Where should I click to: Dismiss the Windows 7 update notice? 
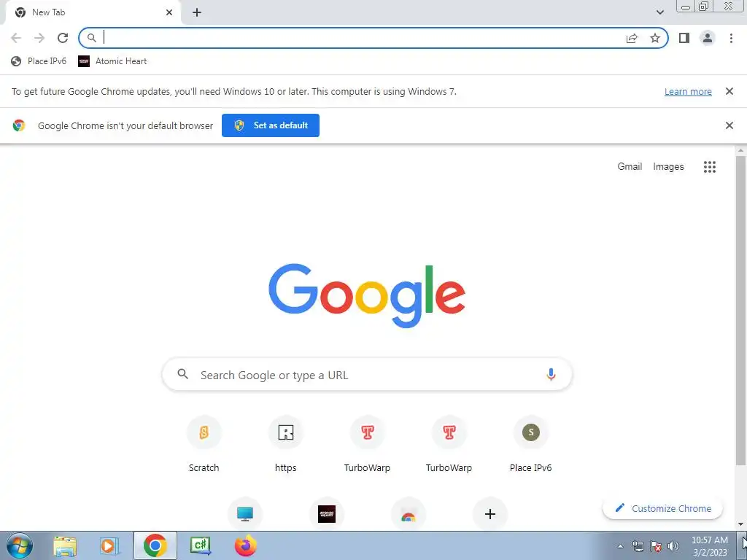729,91
